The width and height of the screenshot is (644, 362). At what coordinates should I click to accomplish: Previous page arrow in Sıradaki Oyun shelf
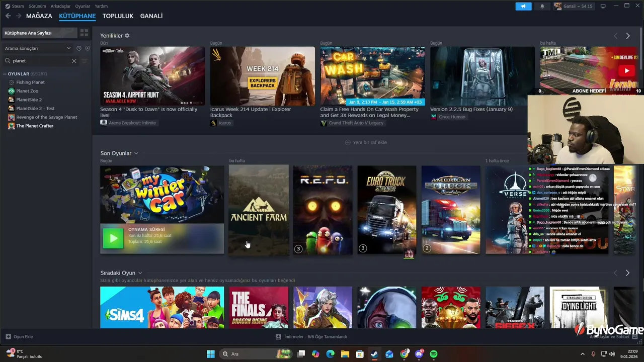pos(615,273)
